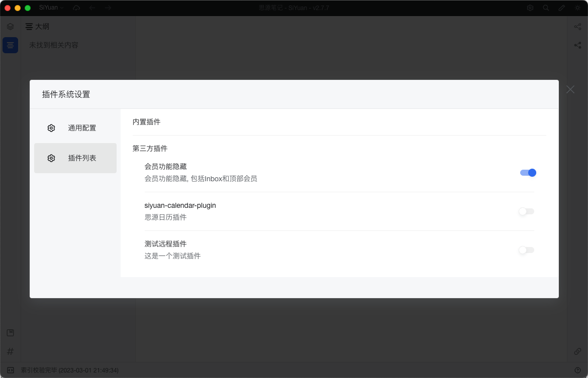
Task: Open the 通用配置 settings tab
Action: tap(75, 128)
